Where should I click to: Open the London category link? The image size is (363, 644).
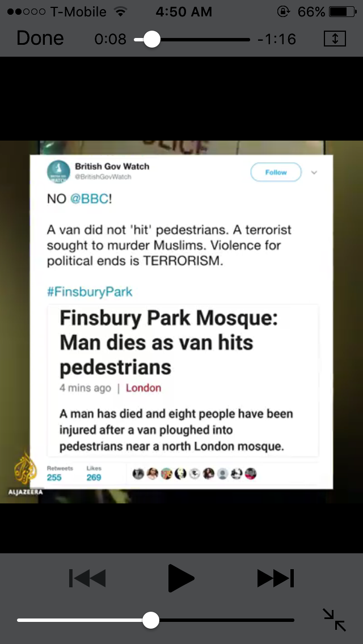coord(143,388)
